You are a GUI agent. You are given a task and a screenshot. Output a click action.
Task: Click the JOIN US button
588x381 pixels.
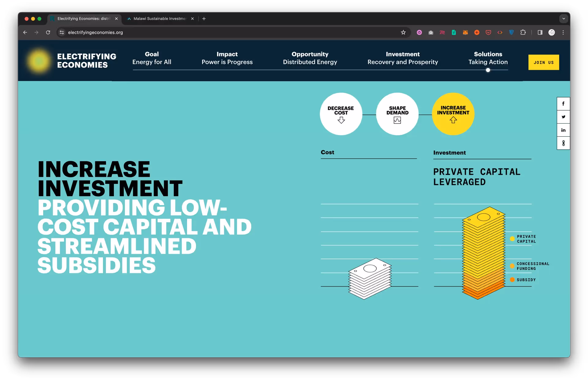pos(543,62)
